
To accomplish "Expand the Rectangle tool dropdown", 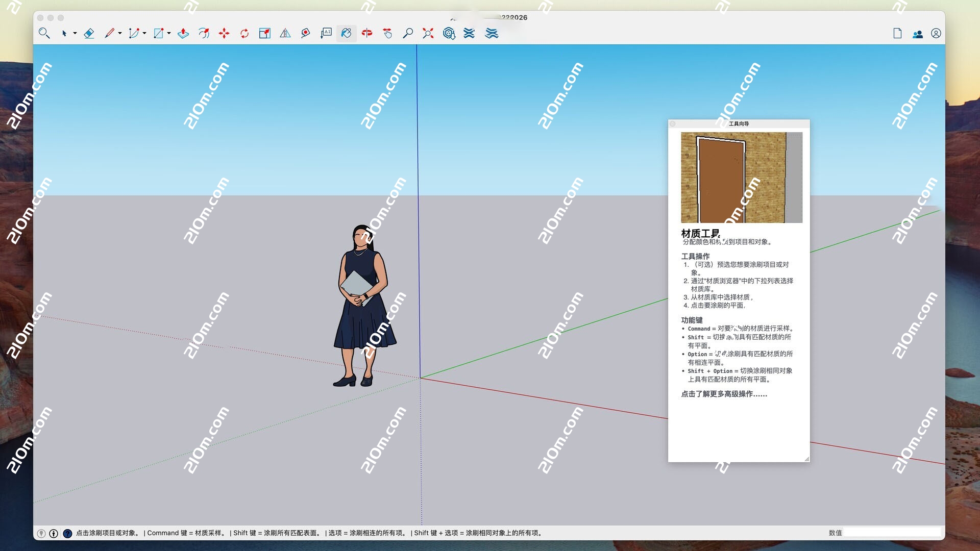I will tap(169, 34).
